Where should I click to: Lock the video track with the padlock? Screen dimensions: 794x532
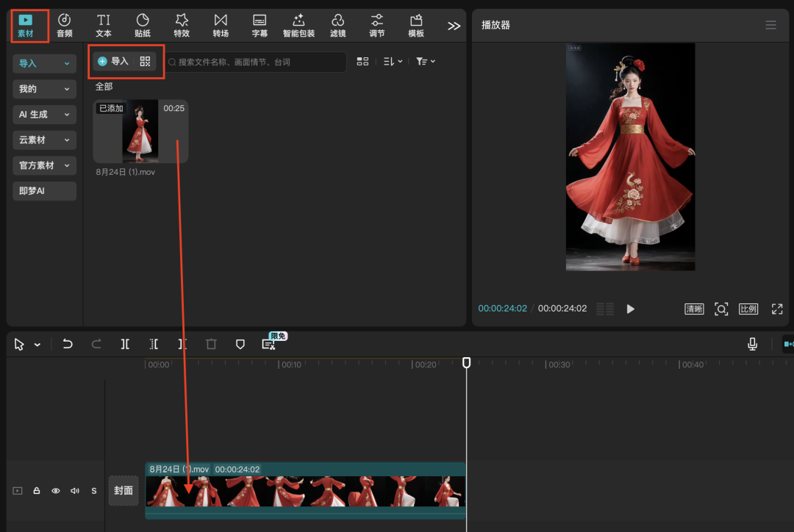37,491
